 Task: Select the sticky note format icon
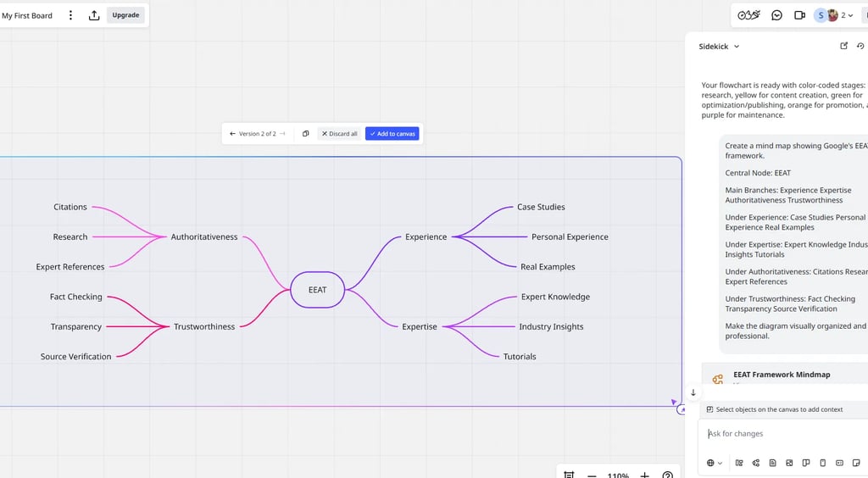pyautogui.click(x=856, y=463)
